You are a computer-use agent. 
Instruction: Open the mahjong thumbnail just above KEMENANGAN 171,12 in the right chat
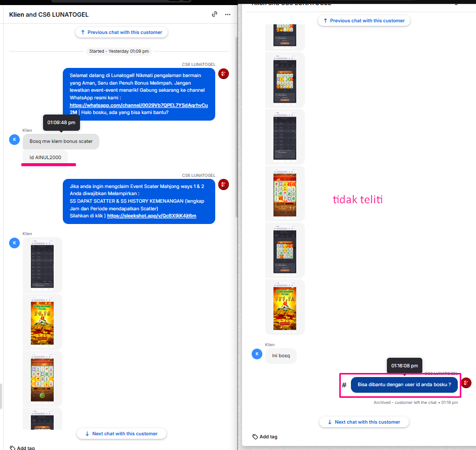[285, 250]
